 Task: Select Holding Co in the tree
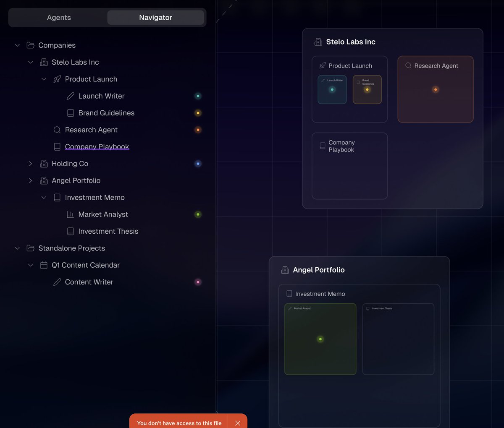70,164
